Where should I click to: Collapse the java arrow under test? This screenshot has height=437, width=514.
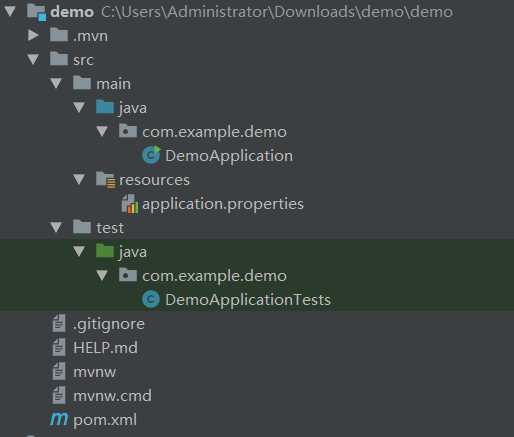[79, 251]
